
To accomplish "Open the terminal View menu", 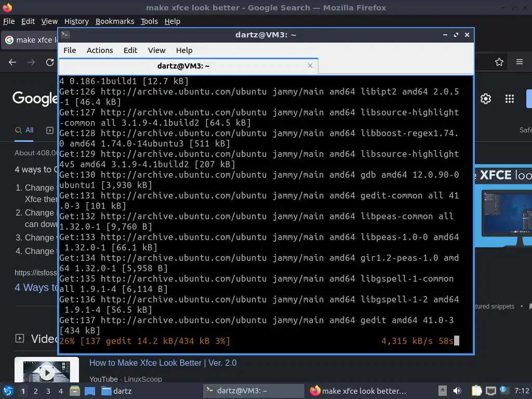I will point(156,50).
